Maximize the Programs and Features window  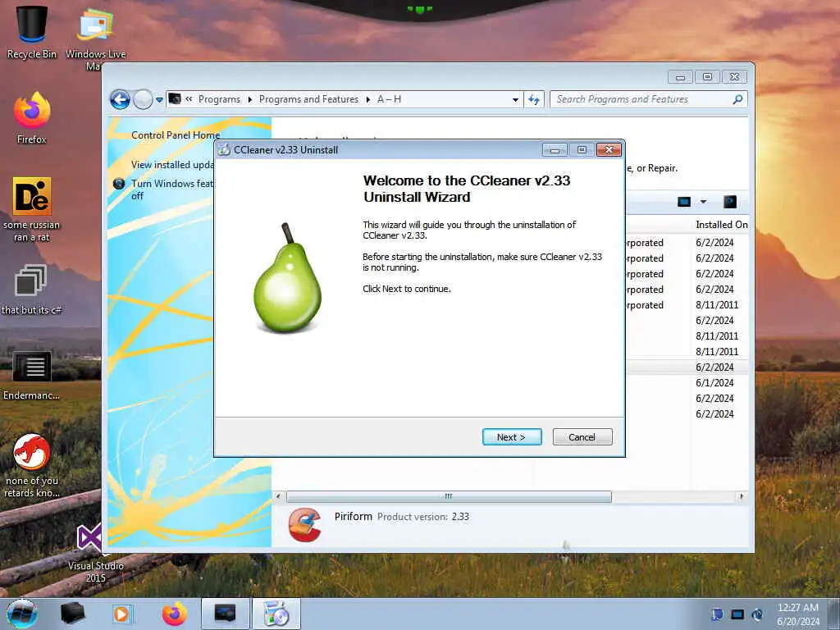707,77
